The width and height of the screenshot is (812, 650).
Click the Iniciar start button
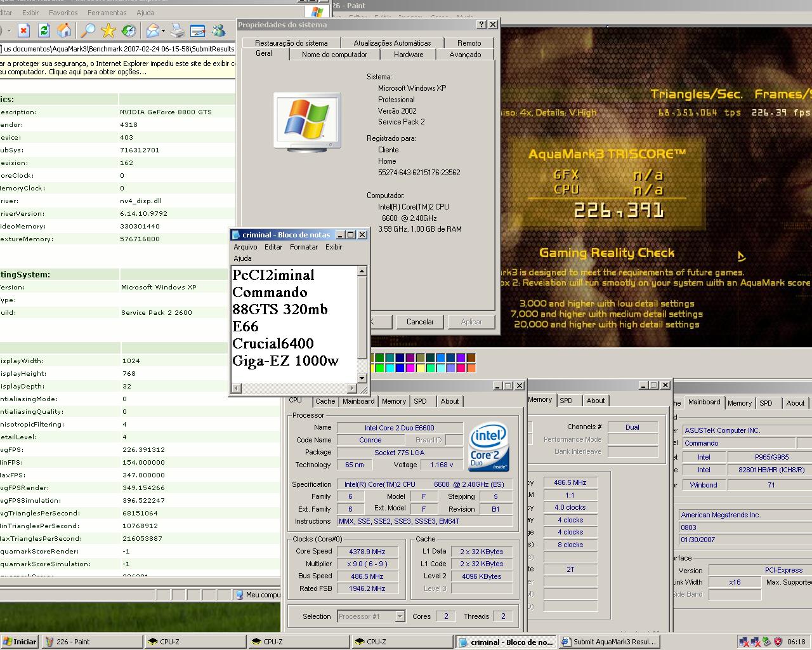19,642
